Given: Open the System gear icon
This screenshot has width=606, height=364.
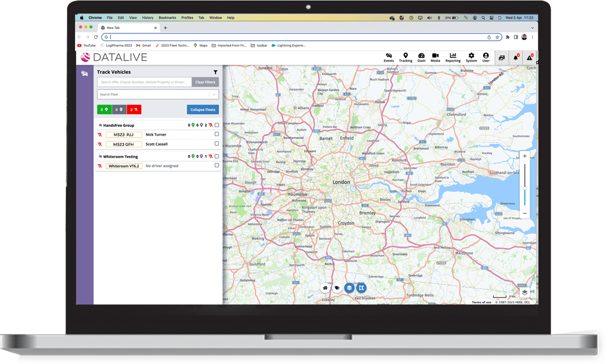Looking at the screenshot, I should click(x=471, y=57).
